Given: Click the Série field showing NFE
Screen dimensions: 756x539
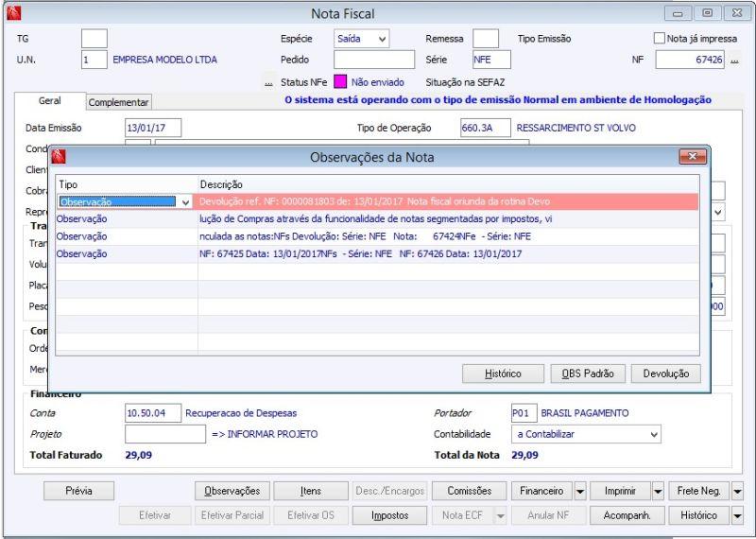Looking at the screenshot, I should pos(491,60).
